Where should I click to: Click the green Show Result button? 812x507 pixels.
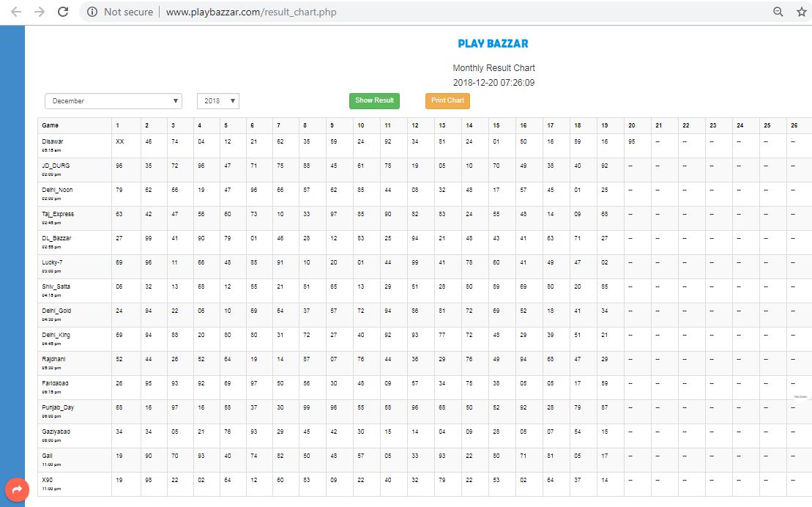pyautogui.click(x=374, y=100)
